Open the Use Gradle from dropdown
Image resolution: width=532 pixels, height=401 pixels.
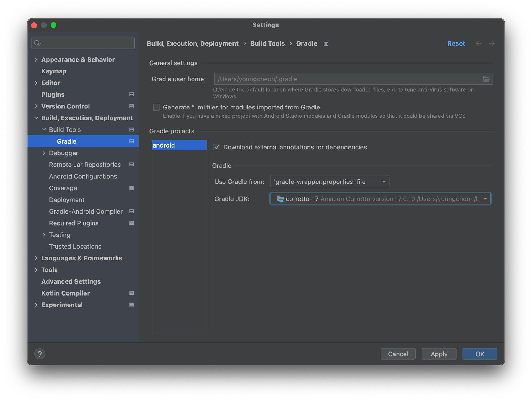point(330,182)
